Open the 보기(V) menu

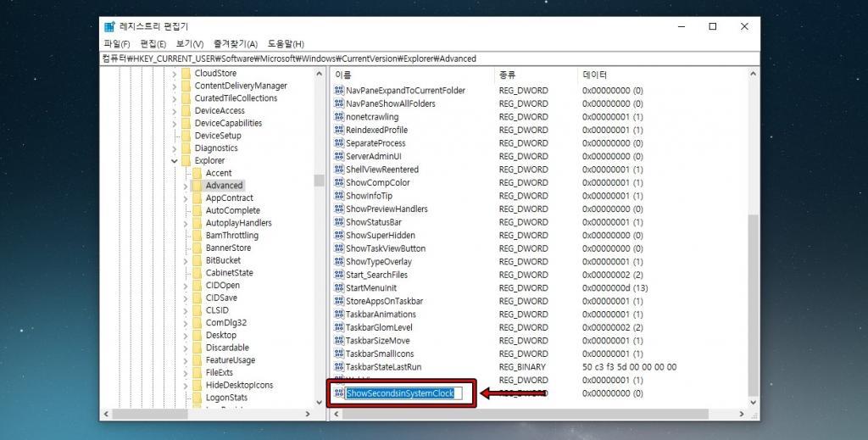pos(190,44)
